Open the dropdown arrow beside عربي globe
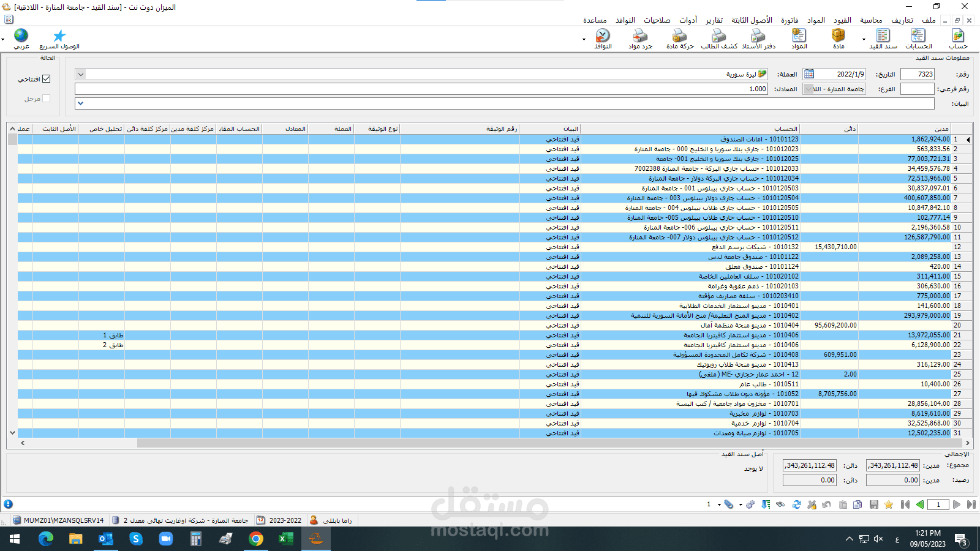 pyautogui.click(x=3, y=39)
